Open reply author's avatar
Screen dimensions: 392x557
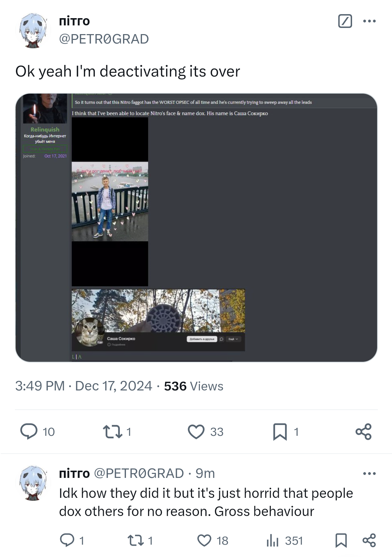coord(33,483)
